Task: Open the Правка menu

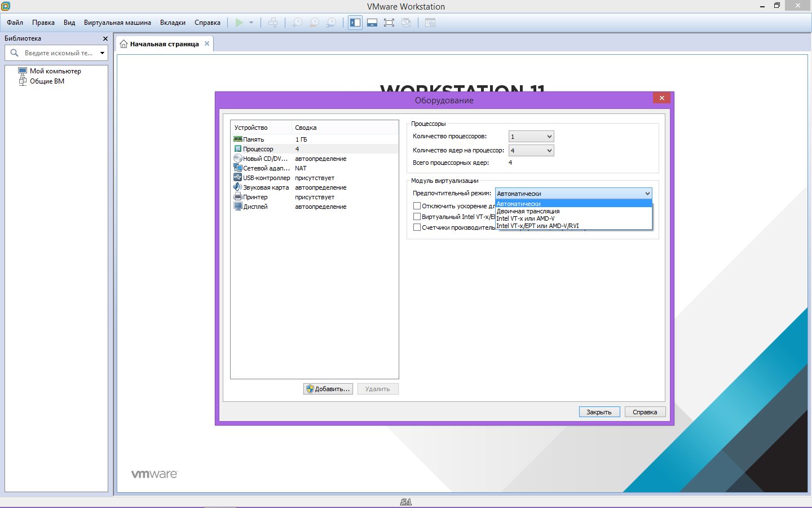Action: [43, 23]
